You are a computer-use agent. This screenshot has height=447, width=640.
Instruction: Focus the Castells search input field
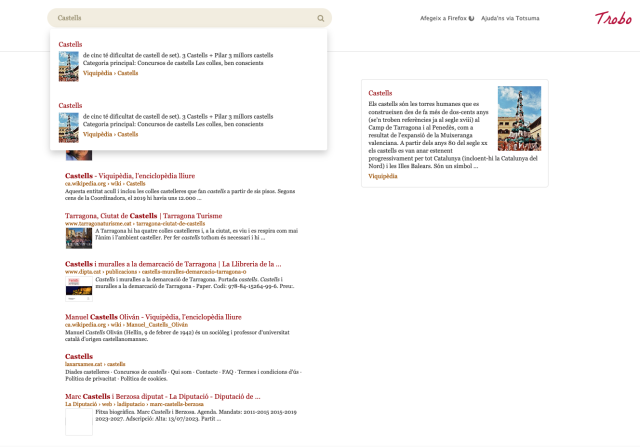coord(189,18)
